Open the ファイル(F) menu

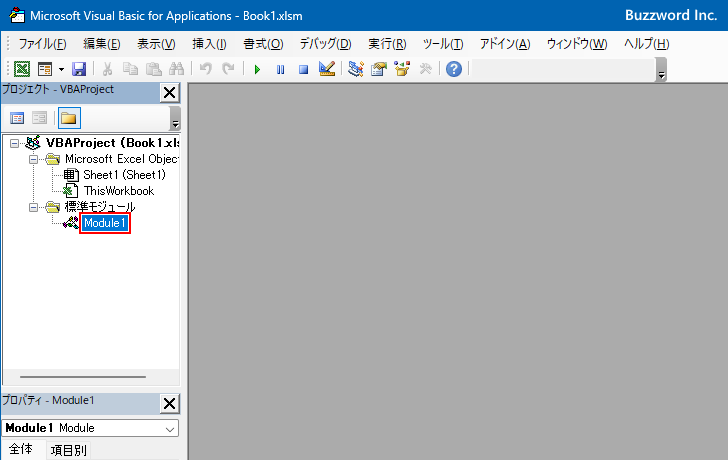coord(42,44)
